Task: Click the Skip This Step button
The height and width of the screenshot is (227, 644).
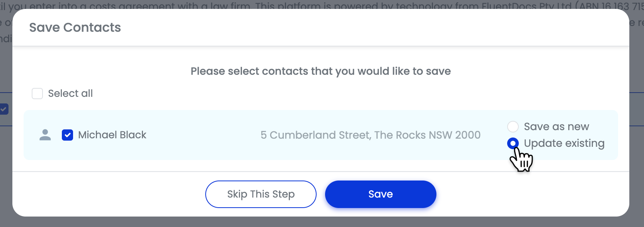Action: [261, 194]
